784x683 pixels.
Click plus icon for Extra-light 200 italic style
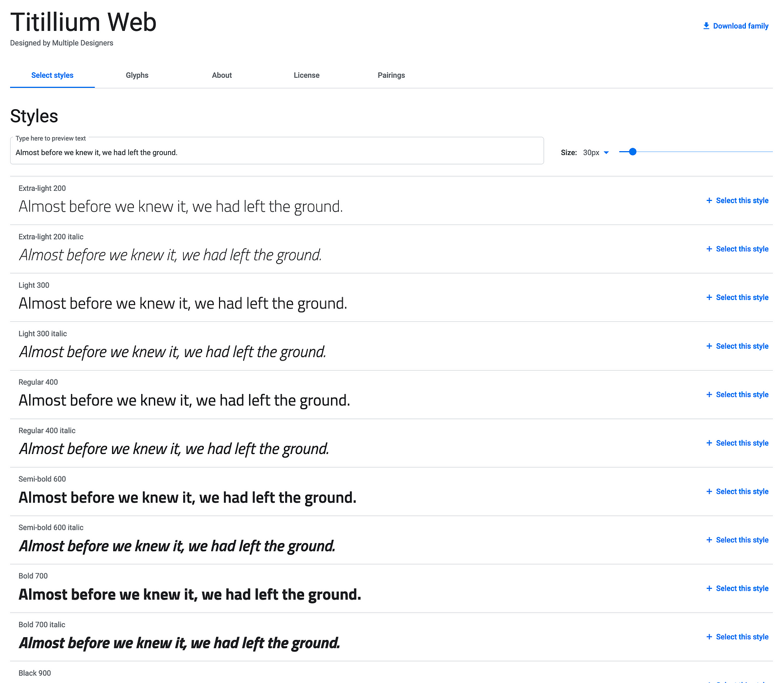[x=710, y=249]
